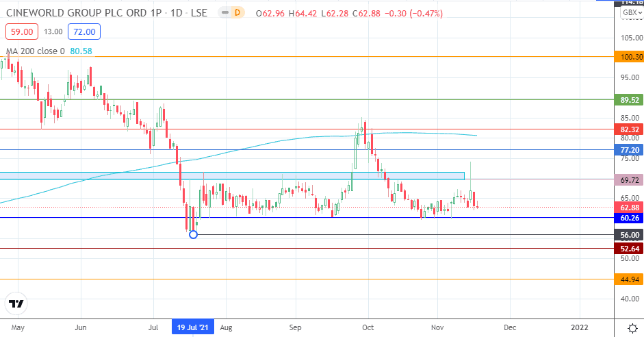
Task: Click the dark red 52.64 price label
Action: (629, 249)
